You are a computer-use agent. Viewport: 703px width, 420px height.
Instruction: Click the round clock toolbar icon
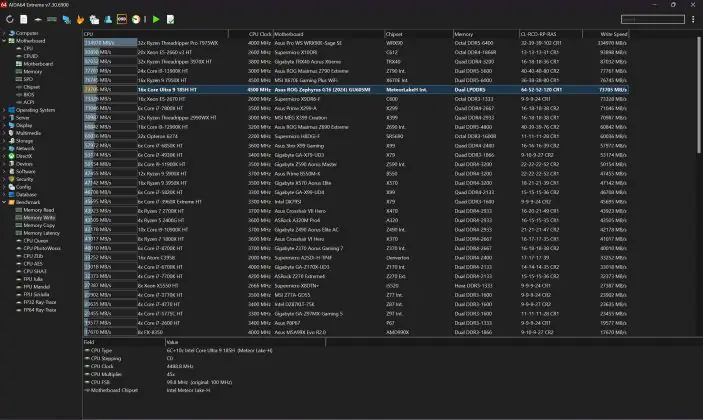(136, 19)
